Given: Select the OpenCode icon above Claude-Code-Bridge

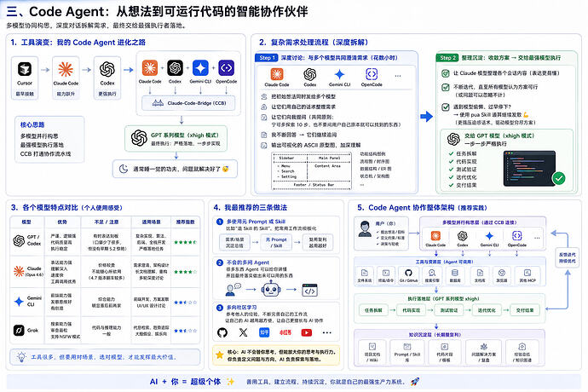Looking at the screenshot, I should pyautogui.click(x=226, y=68).
